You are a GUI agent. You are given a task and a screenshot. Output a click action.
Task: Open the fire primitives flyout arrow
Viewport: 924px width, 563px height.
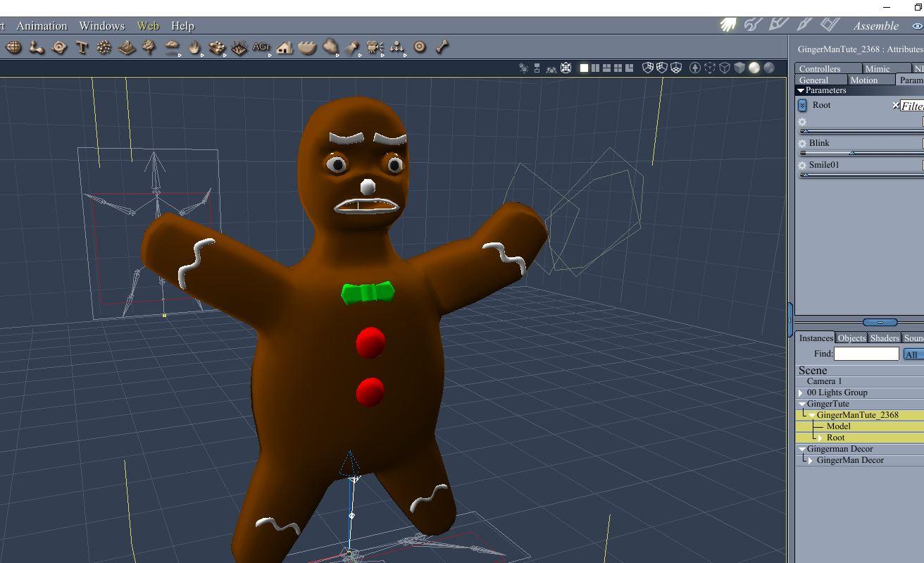[x=202, y=54]
